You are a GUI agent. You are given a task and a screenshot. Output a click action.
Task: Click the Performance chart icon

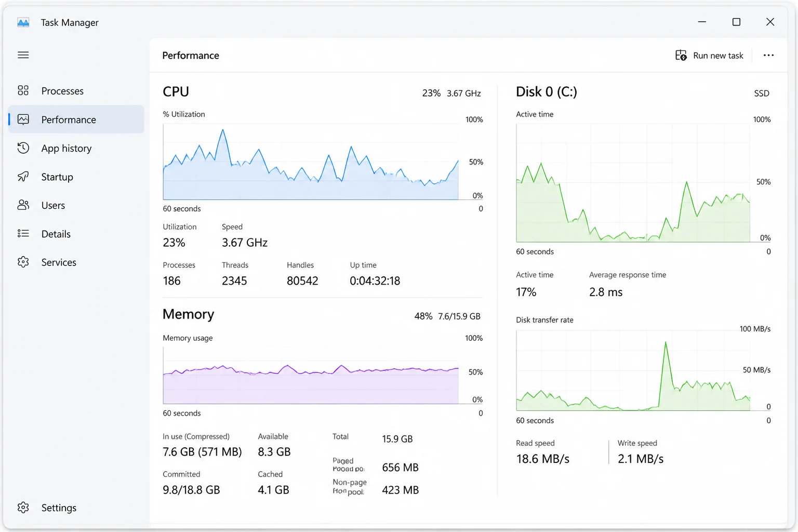(x=23, y=119)
